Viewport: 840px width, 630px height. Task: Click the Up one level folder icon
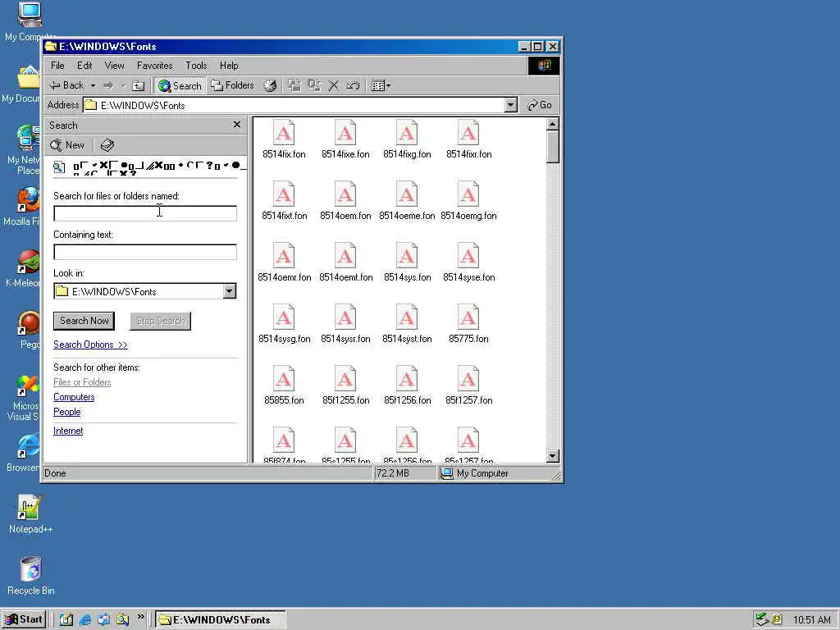(x=138, y=85)
